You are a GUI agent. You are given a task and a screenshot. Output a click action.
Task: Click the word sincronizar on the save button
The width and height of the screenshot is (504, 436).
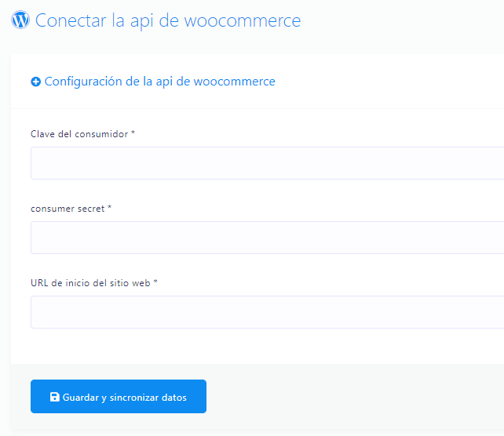(134, 398)
